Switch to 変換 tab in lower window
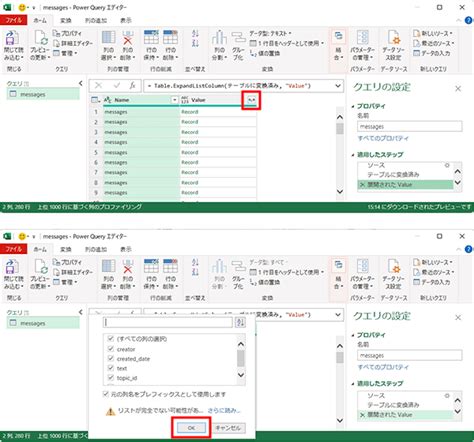Screen dimensions: 474x442 (x=65, y=249)
